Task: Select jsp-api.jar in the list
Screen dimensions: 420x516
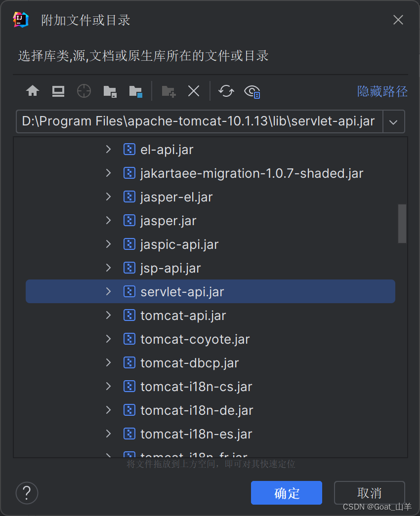Action: click(x=170, y=268)
